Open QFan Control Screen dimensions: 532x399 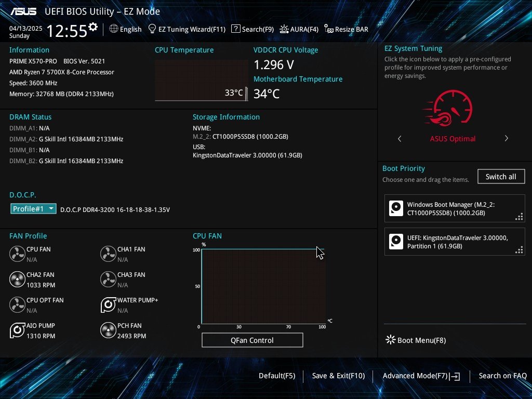coord(252,340)
